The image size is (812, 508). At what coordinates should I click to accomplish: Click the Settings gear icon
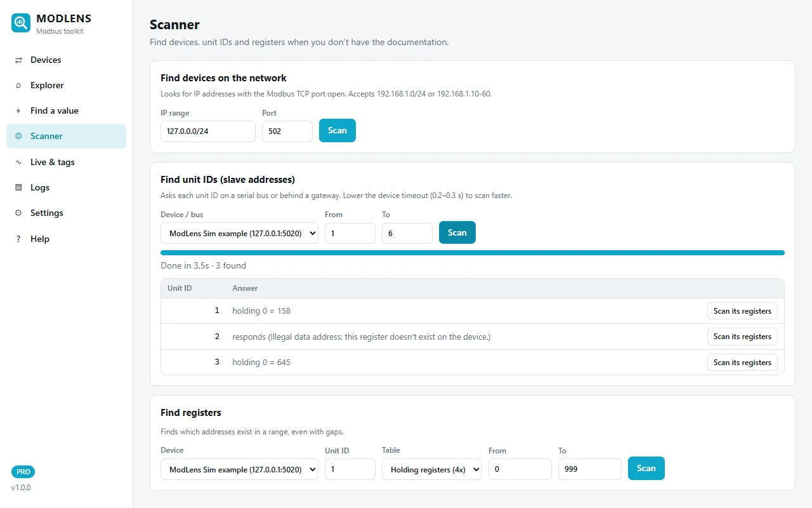(x=18, y=213)
